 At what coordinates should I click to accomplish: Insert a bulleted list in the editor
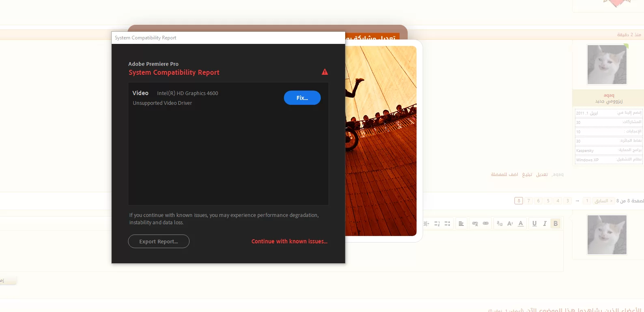click(447, 223)
